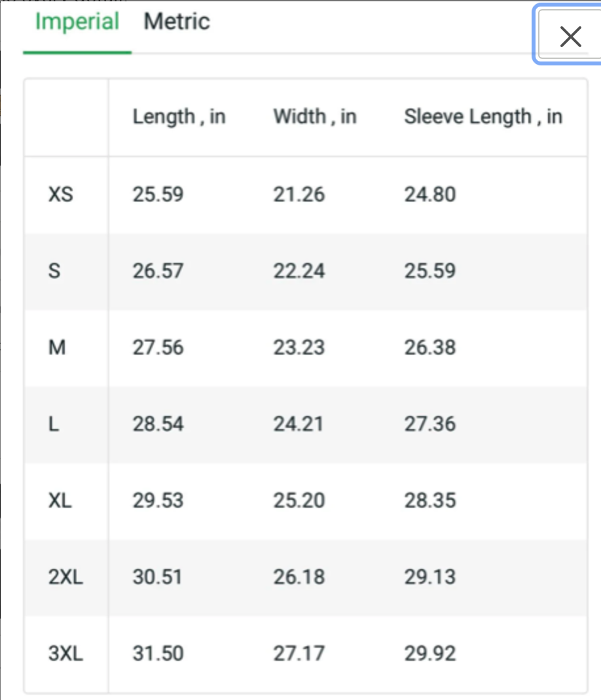Click the Length, in column header
The image size is (601, 700).
[179, 117]
